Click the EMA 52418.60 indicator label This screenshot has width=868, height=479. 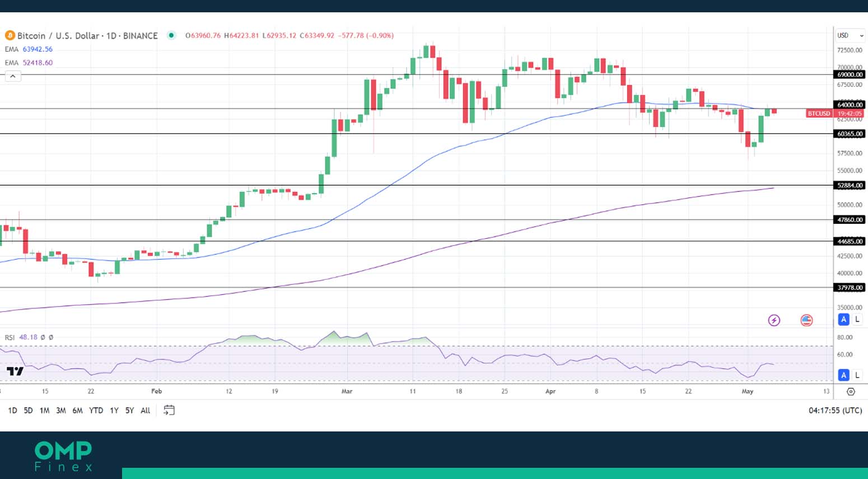29,63
